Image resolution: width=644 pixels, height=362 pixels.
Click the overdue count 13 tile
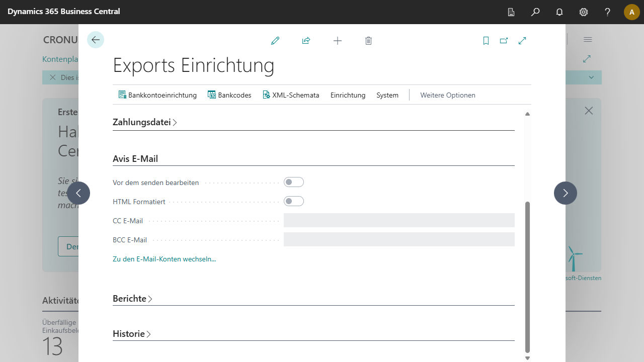click(x=52, y=346)
